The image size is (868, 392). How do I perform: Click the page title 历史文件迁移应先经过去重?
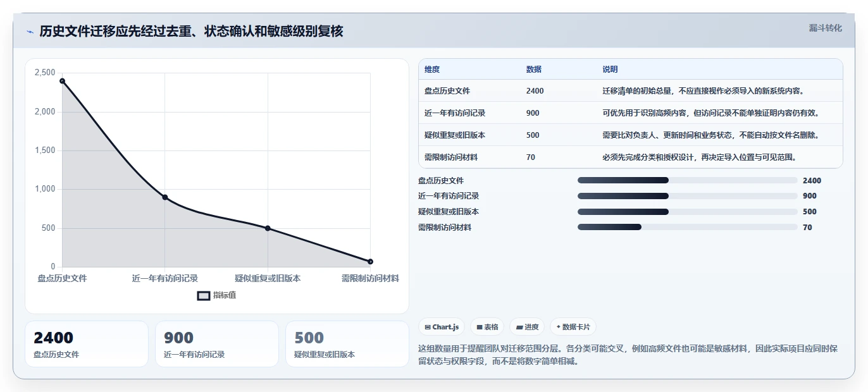[192, 31]
